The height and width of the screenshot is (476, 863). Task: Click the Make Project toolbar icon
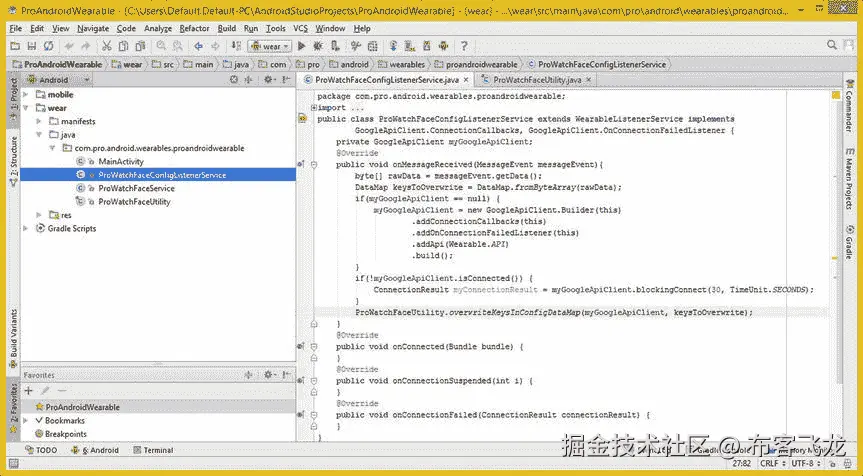pyautogui.click(x=236, y=46)
